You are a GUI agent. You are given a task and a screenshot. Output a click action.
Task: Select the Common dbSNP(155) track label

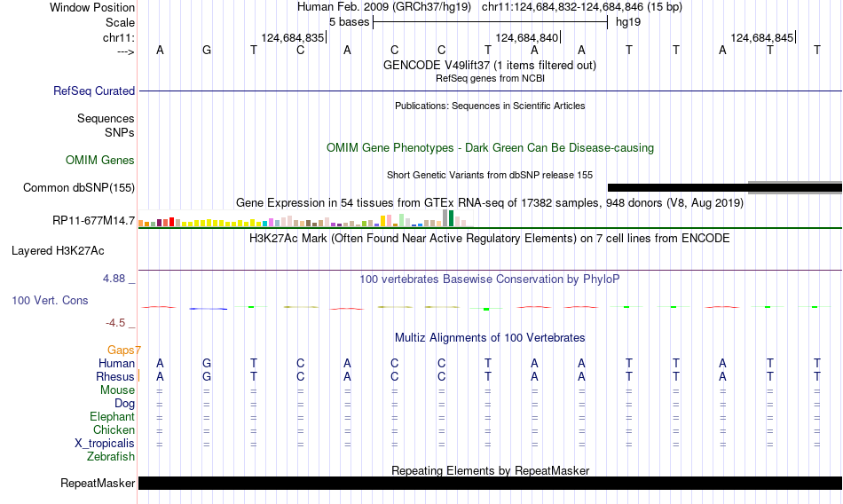coord(78,188)
